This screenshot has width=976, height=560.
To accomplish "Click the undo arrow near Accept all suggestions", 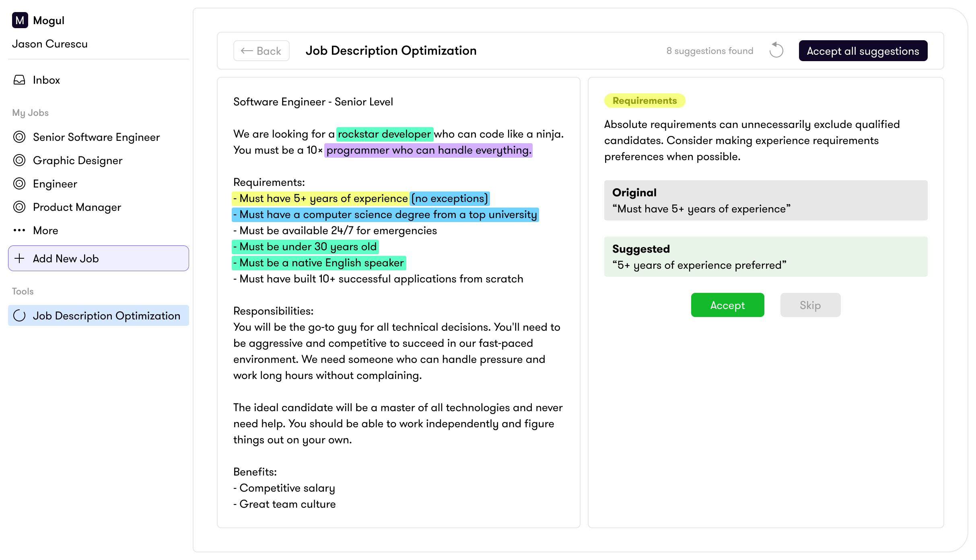I will (776, 51).
